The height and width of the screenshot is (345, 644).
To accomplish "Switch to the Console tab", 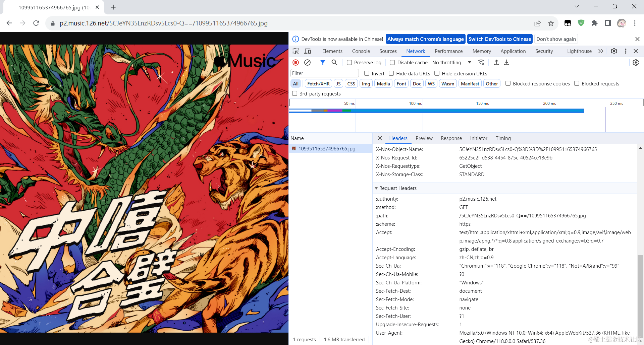I will [x=361, y=51].
